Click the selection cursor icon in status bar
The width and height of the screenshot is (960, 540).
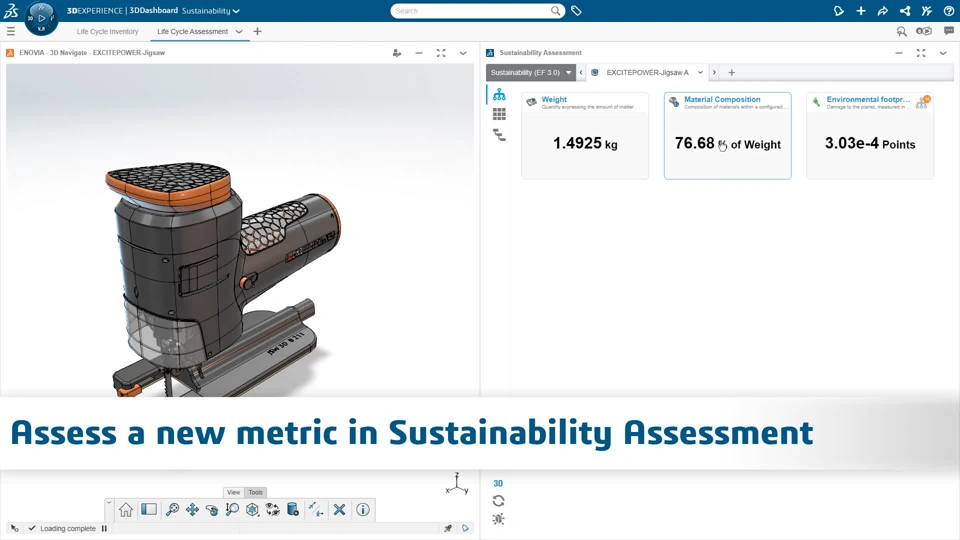[15, 528]
